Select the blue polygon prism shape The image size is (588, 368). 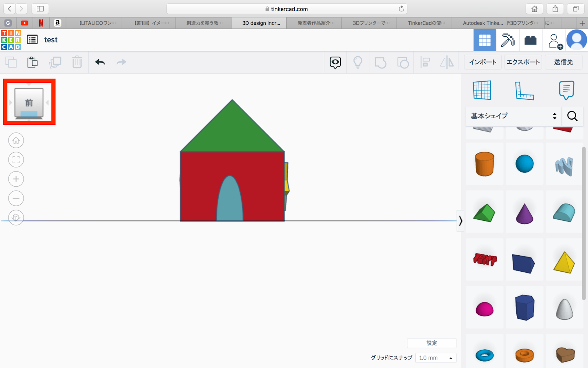(524, 307)
